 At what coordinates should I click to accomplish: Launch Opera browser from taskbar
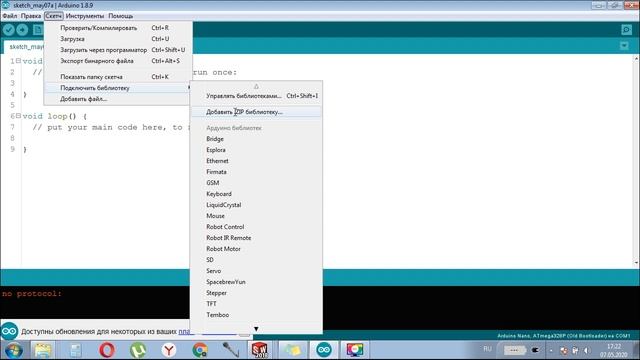[x=107, y=350]
